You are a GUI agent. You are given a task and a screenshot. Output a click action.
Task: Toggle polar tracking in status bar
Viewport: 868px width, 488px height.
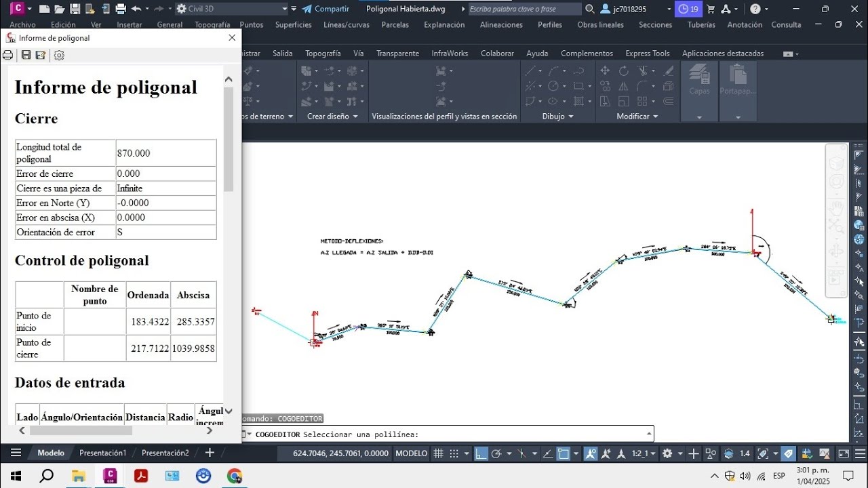point(496,453)
